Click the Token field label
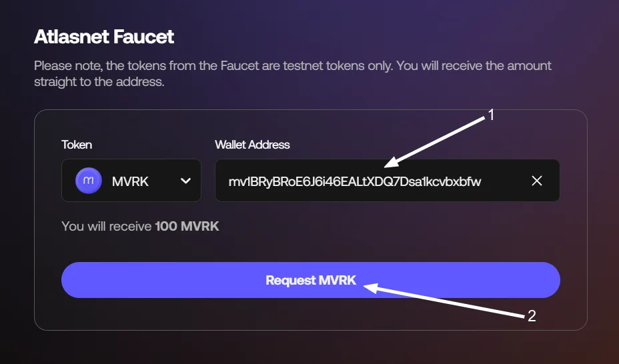Screen dimensions: 619x364 [77, 145]
